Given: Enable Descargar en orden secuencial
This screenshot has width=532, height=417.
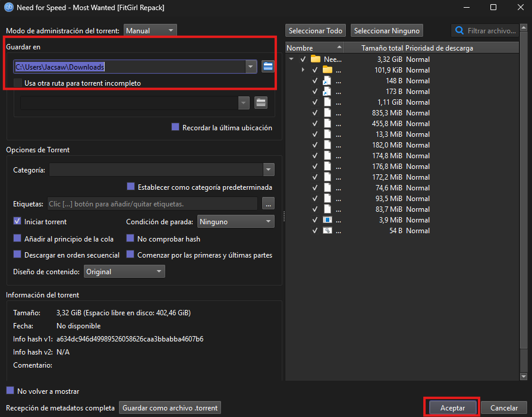Looking at the screenshot, I should tap(17, 255).
